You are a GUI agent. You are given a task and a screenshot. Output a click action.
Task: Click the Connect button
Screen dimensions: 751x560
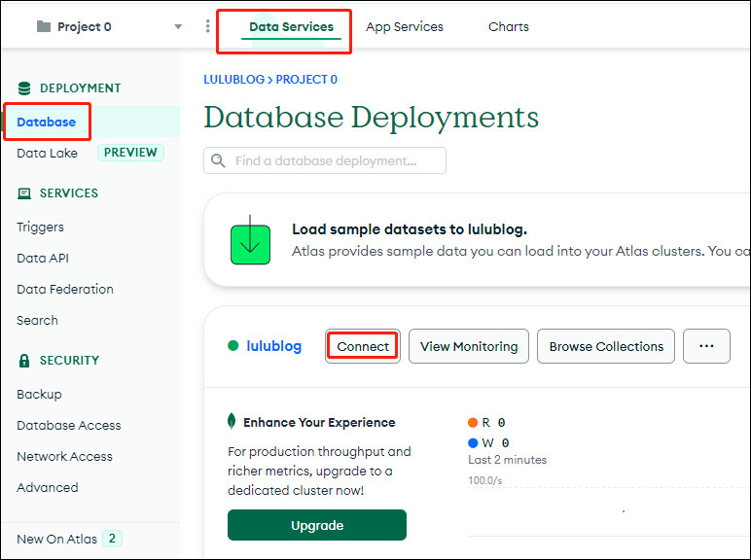pos(363,346)
